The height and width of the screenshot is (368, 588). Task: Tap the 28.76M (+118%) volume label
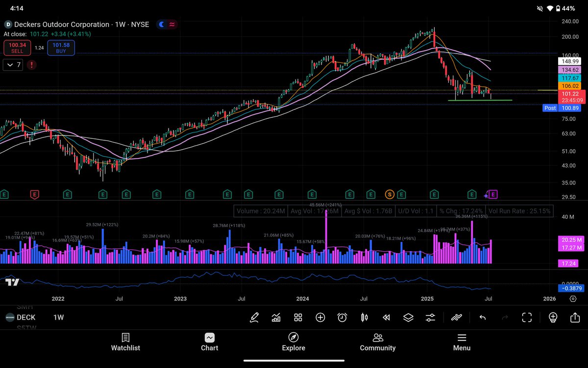coord(228,225)
